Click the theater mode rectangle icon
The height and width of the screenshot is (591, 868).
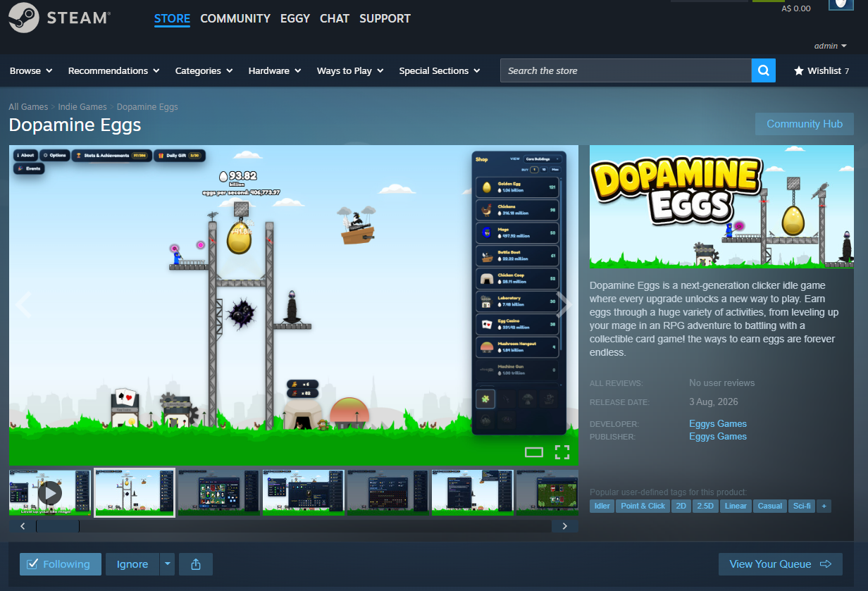pyautogui.click(x=534, y=452)
